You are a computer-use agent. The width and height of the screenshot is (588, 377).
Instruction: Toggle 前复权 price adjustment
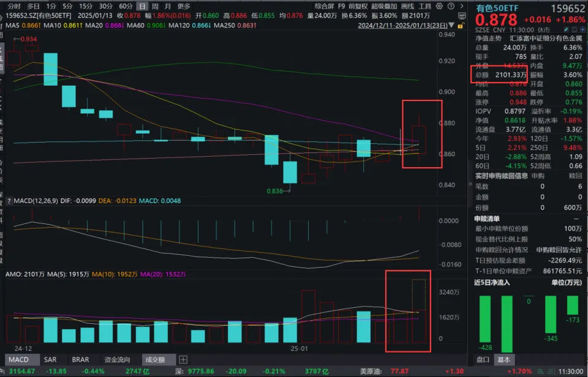pyautogui.click(x=357, y=6)
